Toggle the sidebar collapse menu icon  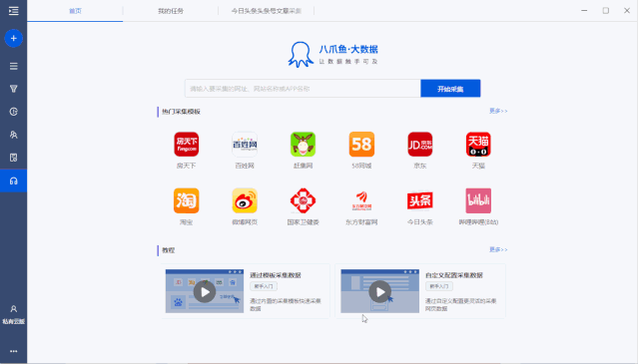pos(13,11)
